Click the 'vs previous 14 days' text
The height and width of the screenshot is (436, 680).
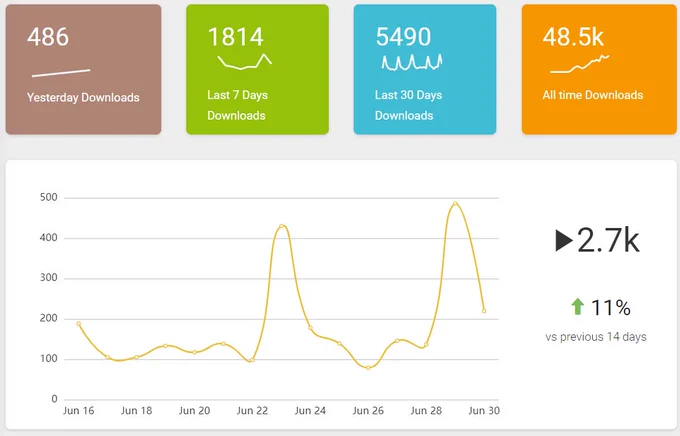596,337
